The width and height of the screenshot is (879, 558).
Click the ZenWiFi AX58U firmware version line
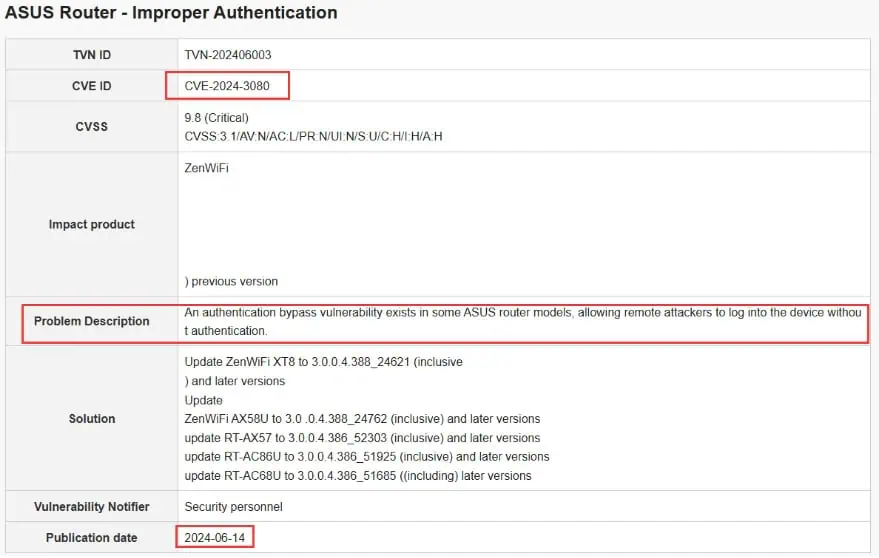(x=362, y=419)
